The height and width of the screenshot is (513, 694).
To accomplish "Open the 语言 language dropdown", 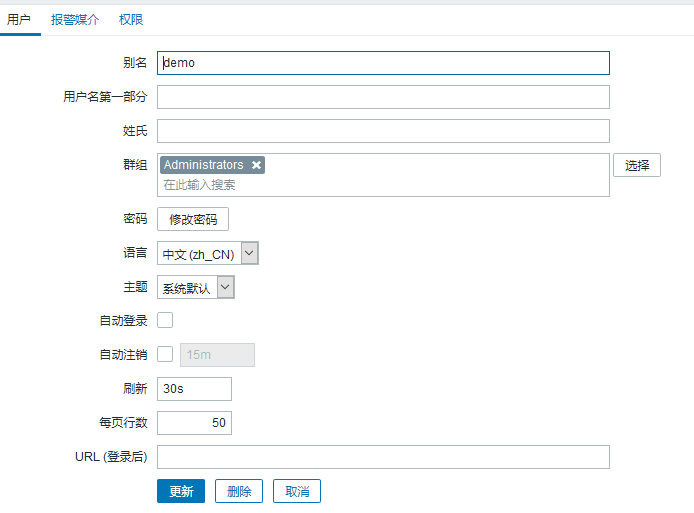I will pyautogui.click(x=208, y=254).
